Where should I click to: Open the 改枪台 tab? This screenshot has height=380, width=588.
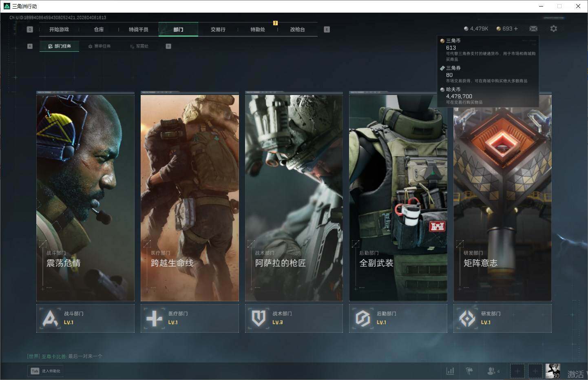297,29
